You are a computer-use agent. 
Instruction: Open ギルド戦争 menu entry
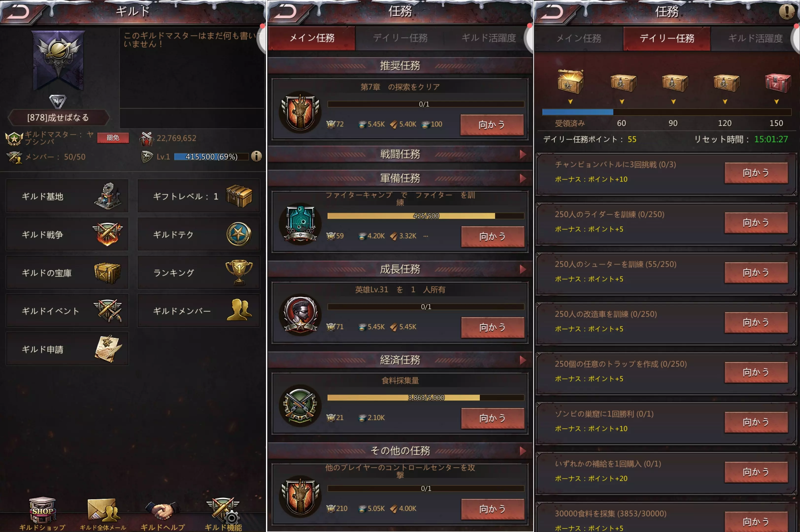tap(67, 234)
